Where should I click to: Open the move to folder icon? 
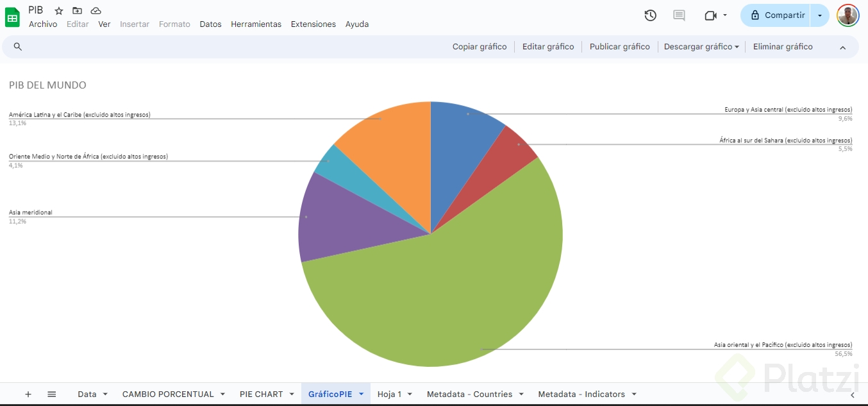point(77,11)
